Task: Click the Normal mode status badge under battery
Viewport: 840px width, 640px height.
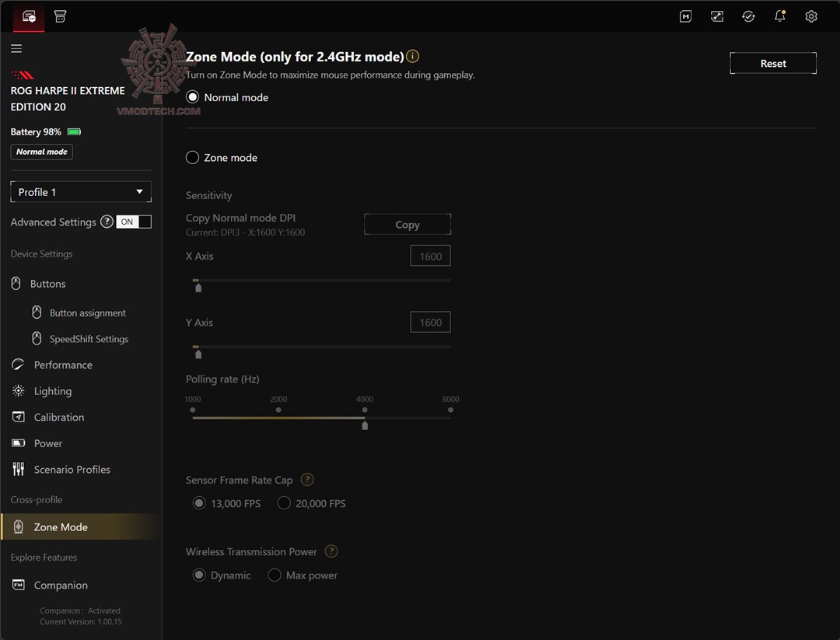Action: [42, 152]
